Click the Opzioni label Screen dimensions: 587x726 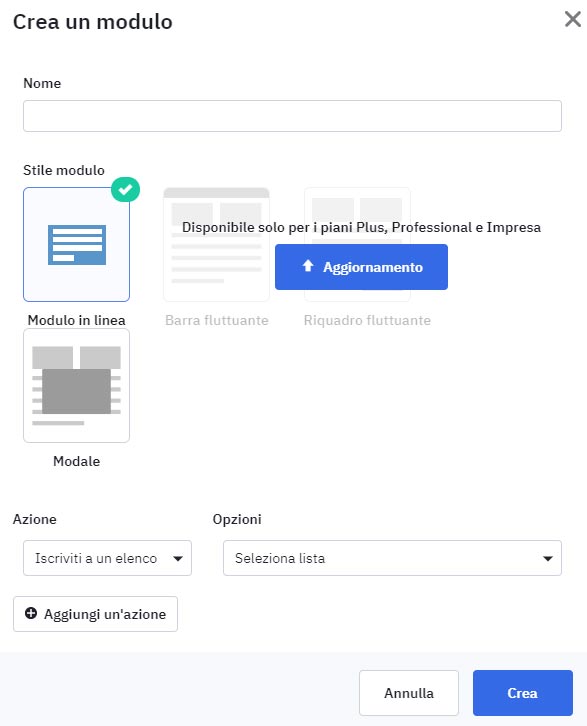coord(237,519)
